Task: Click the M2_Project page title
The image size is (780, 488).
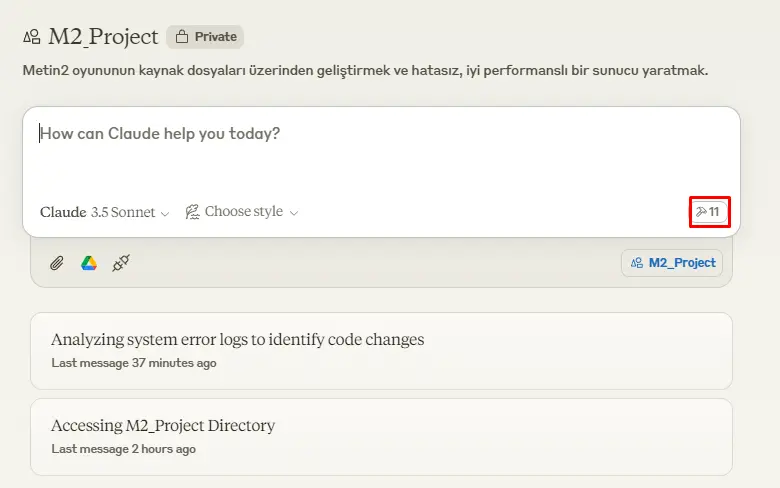Action: [x=103, y=37]
